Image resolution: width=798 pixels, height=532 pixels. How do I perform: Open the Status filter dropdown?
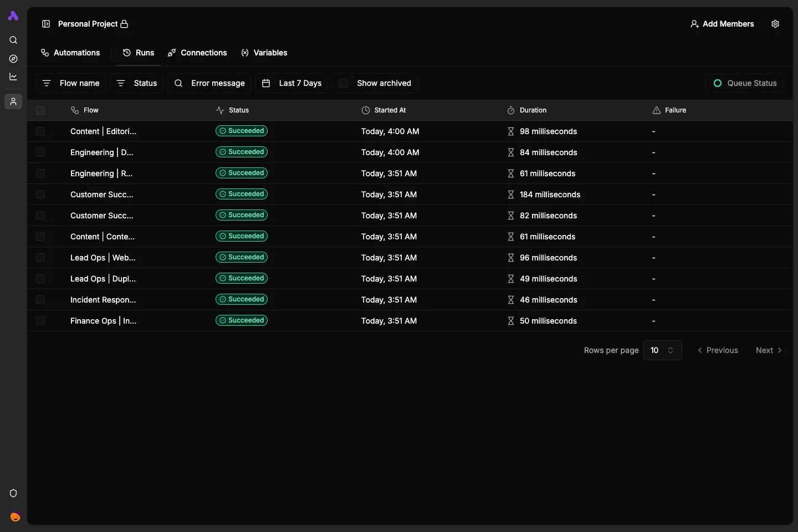tap(137, 83)
